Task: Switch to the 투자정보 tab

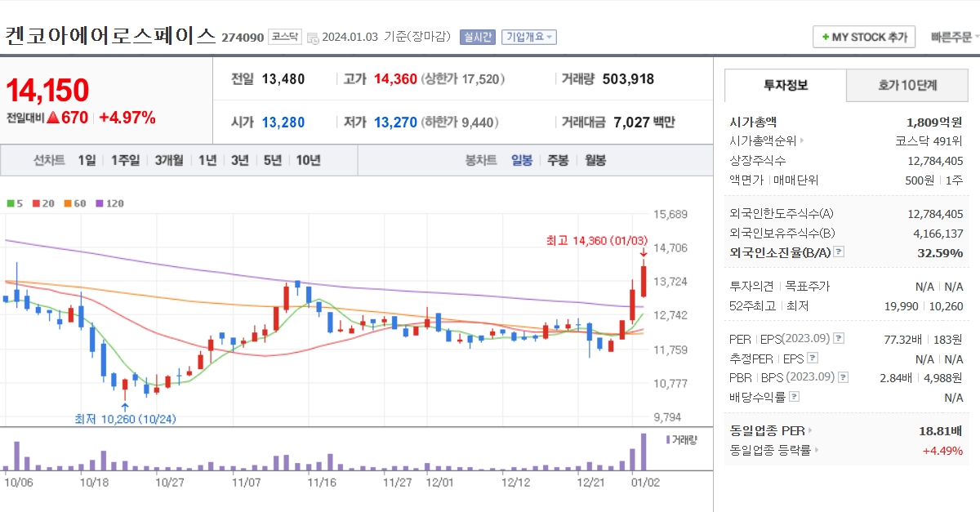Action: coord(786,85)
